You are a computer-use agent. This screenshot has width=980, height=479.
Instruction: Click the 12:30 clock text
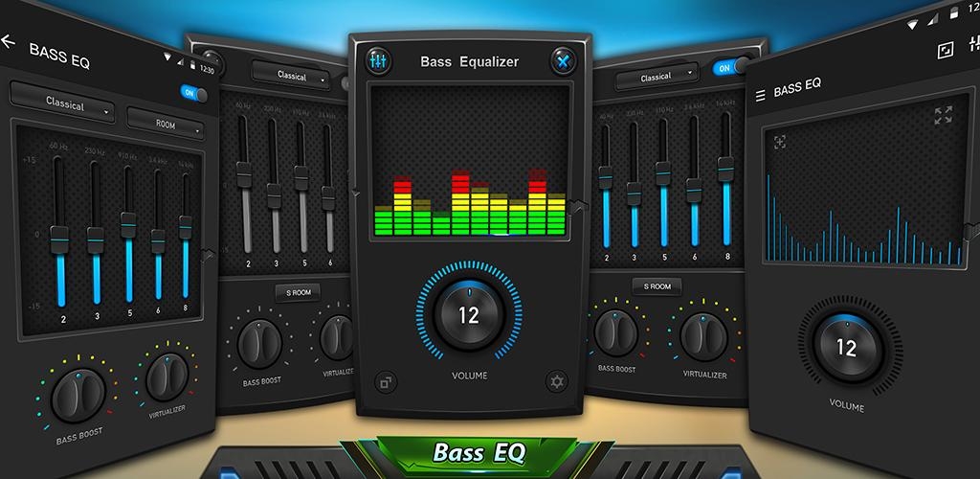207,70
